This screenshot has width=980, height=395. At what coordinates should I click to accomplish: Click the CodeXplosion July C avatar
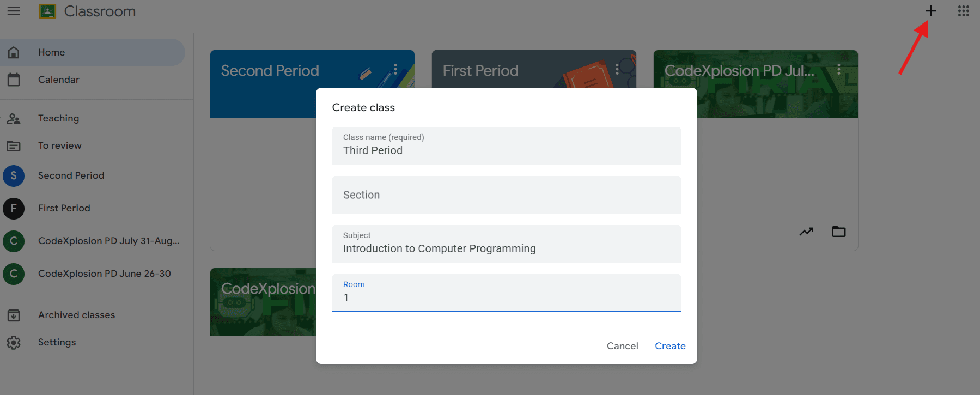pyautogui.click(x=14, y=241)
